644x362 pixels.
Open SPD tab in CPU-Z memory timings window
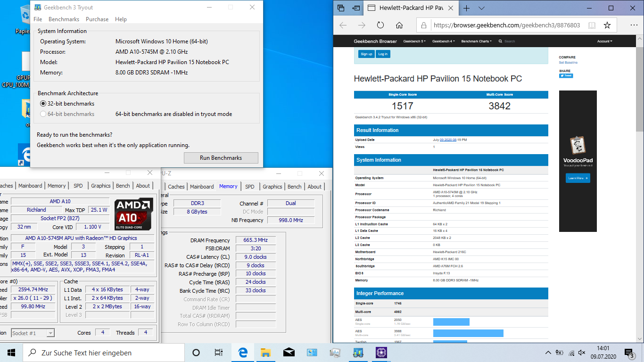pyautogui.click(x=250, y=187)
